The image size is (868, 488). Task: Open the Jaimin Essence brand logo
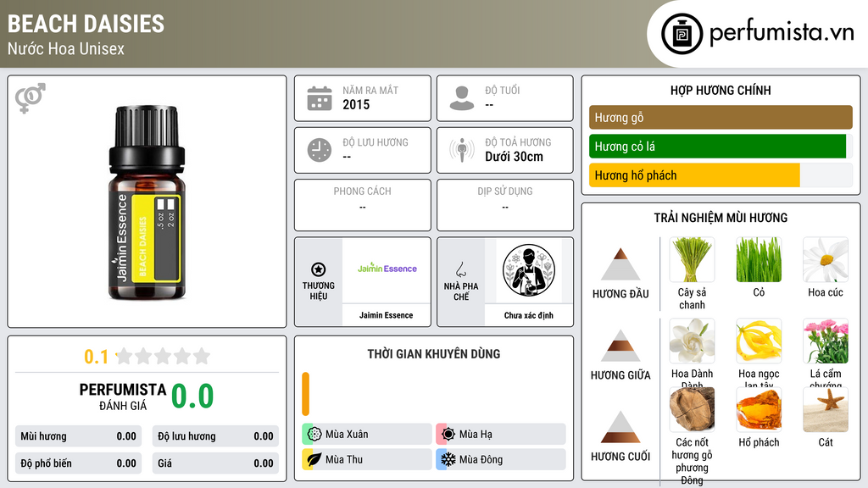coord(387,269)
